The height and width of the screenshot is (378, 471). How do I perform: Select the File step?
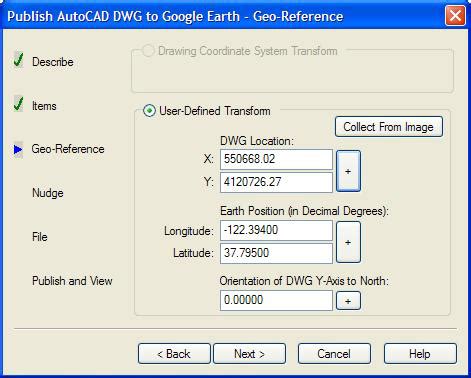[40, 237]
